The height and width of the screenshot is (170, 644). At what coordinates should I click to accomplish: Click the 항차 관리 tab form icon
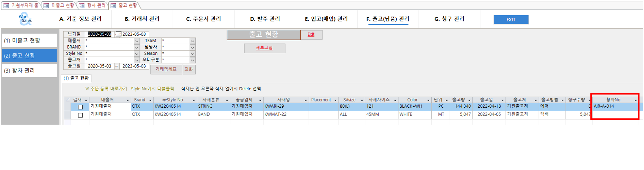coord(82,6)
